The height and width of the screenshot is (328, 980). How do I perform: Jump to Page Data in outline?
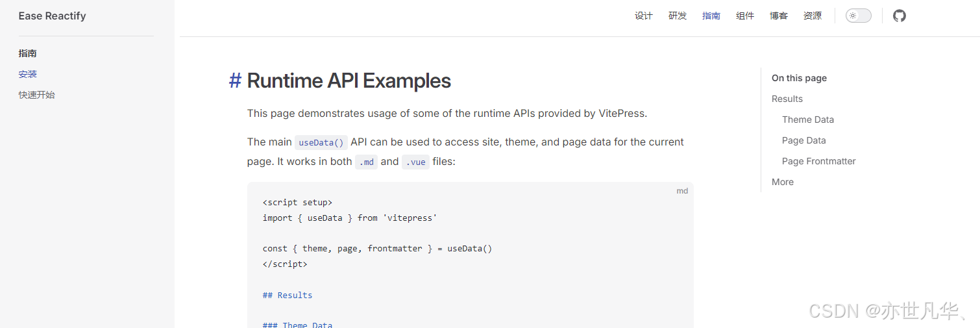click(x=804, y=140)
